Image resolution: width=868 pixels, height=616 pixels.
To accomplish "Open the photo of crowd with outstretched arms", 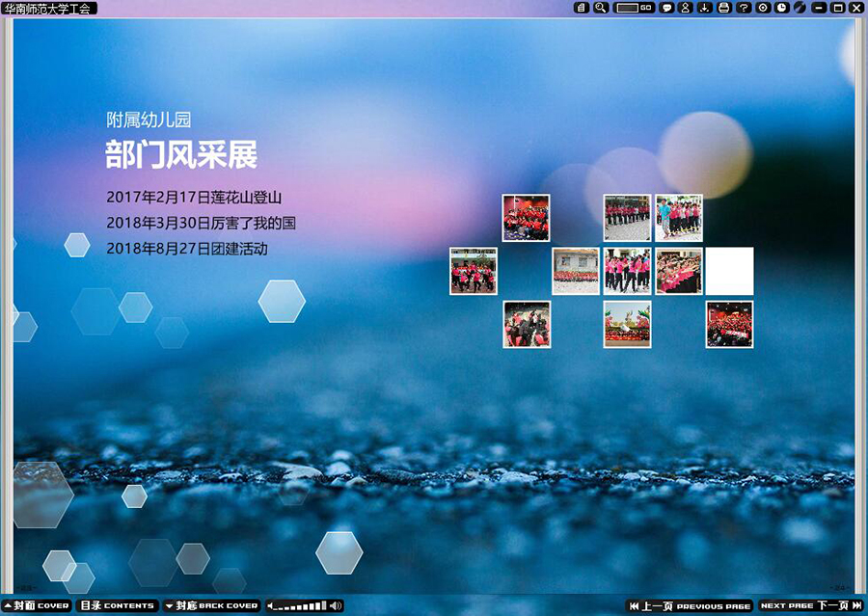I will click(679, 271).
